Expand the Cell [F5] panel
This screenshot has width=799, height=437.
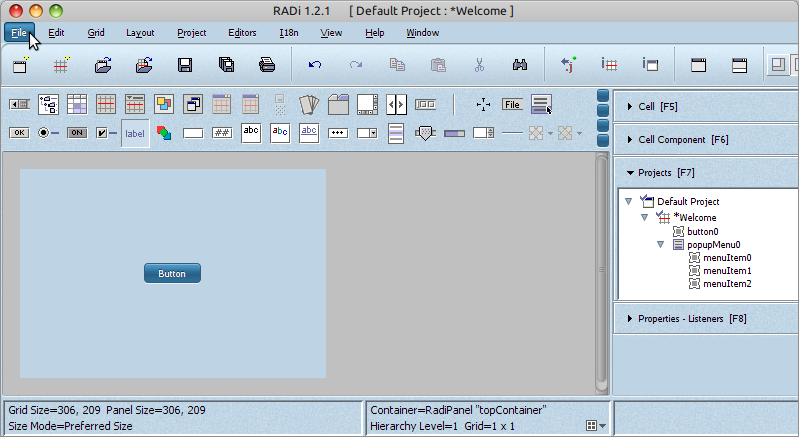[x=630, y=106]
